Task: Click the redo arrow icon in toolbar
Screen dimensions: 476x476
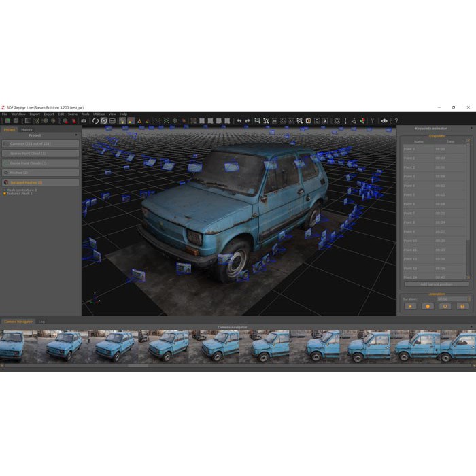Action: click(x=248, y=121)
